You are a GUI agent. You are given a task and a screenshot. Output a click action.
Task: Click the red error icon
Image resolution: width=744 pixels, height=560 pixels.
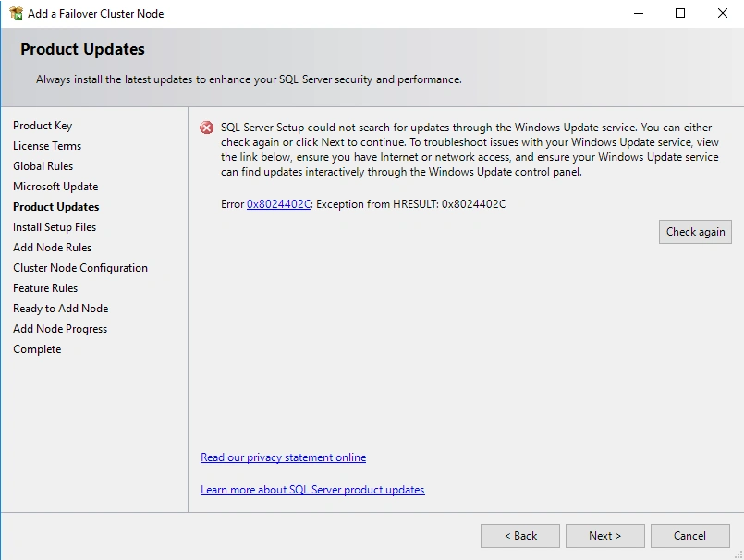point(207,128)
